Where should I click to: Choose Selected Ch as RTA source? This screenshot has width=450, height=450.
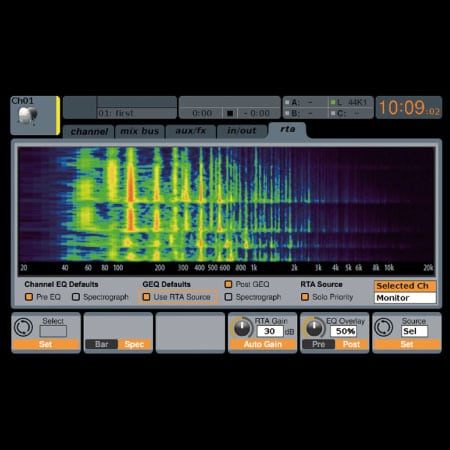point(405,286)
